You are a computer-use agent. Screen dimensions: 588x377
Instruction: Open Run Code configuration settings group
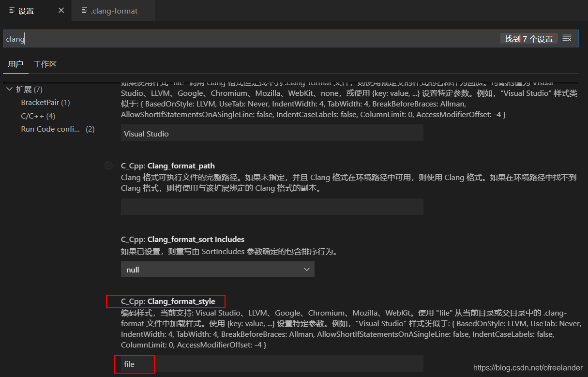point(58,129)
